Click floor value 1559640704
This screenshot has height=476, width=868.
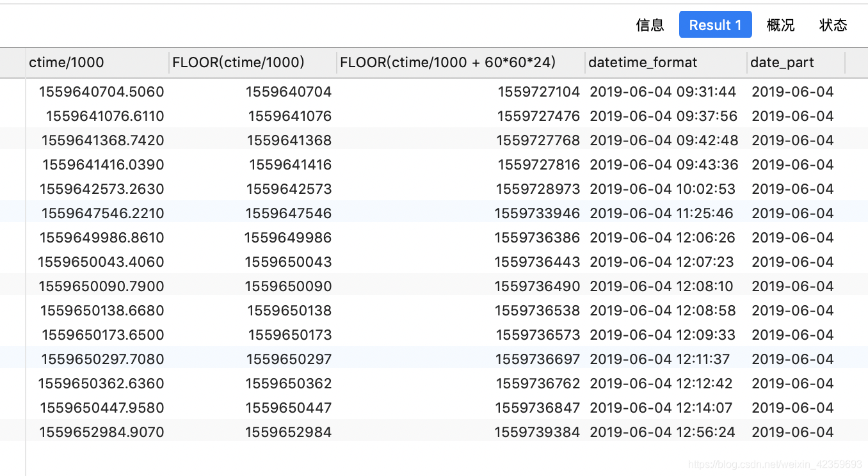pos(289,91)
